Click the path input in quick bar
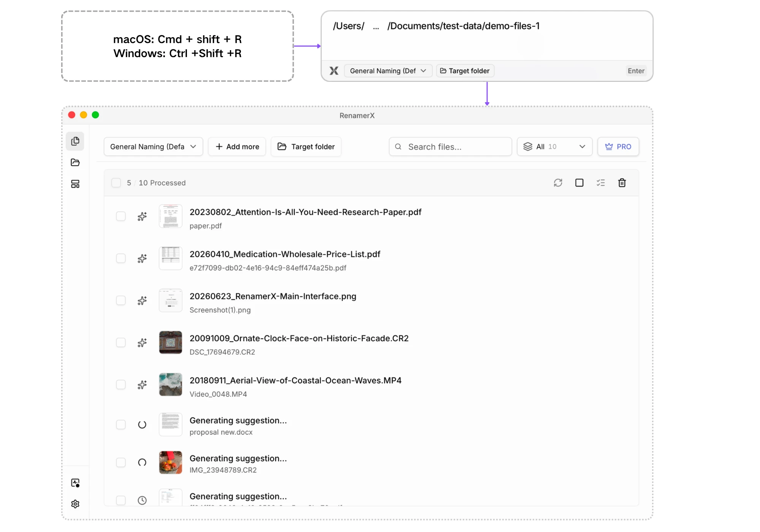Screen dimensions: 760x532 487,36
